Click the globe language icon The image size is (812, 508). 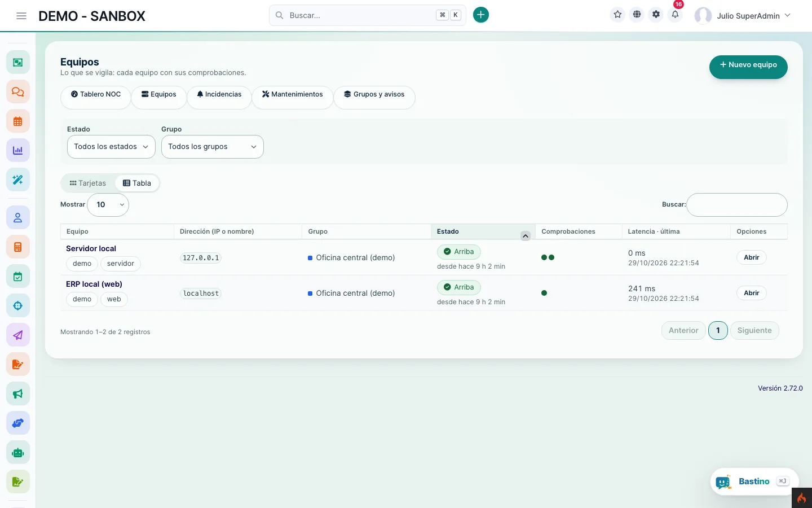pos(637,15)
